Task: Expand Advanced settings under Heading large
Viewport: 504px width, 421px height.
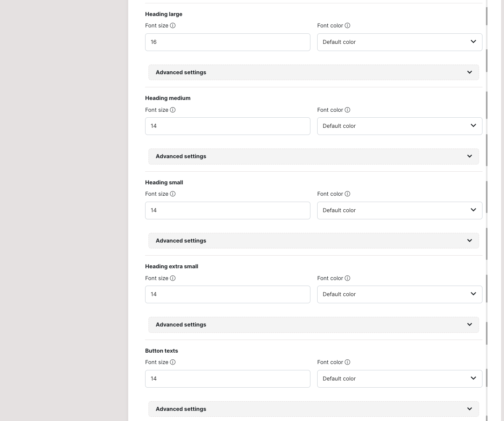Action: (313, 73)
